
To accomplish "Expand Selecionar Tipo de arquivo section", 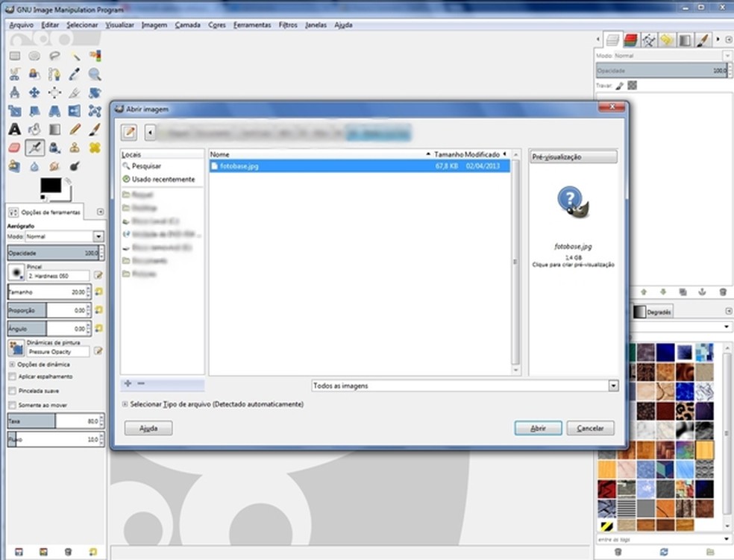I will pos(125,404).
